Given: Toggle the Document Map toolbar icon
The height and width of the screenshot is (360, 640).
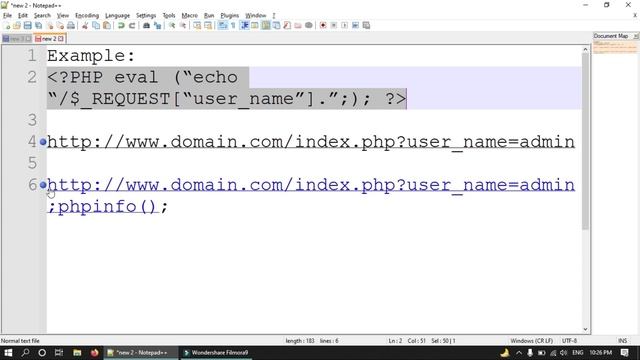Looking at the screenshot, I should 266,25.
